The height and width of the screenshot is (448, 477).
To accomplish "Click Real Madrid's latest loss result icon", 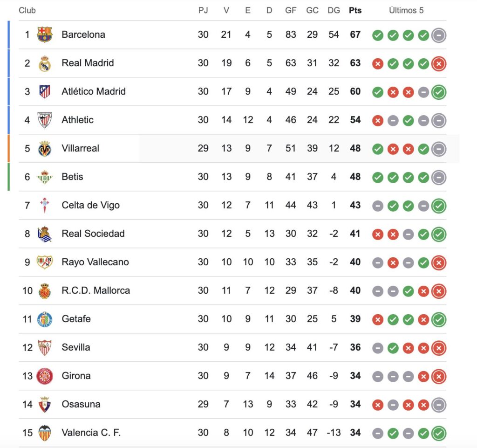I will [x=439, y=63].
